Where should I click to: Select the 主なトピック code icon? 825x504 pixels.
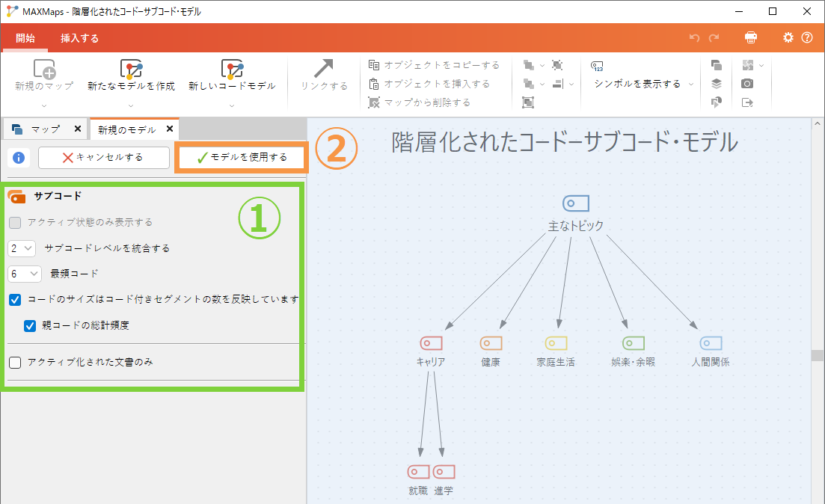pyautogui.click(x=576, y=203)
